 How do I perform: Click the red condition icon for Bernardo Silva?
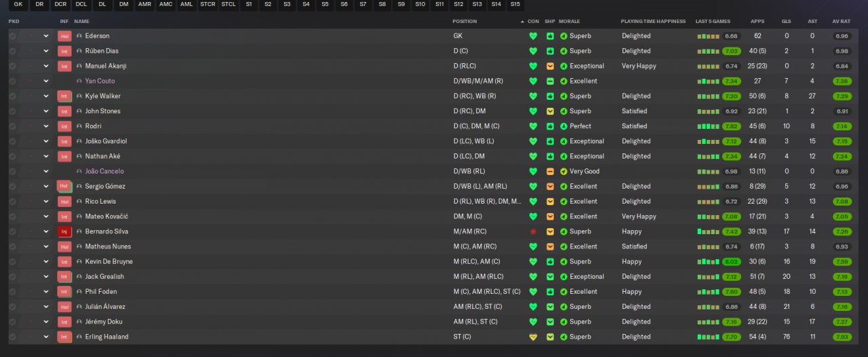[533, 231]
